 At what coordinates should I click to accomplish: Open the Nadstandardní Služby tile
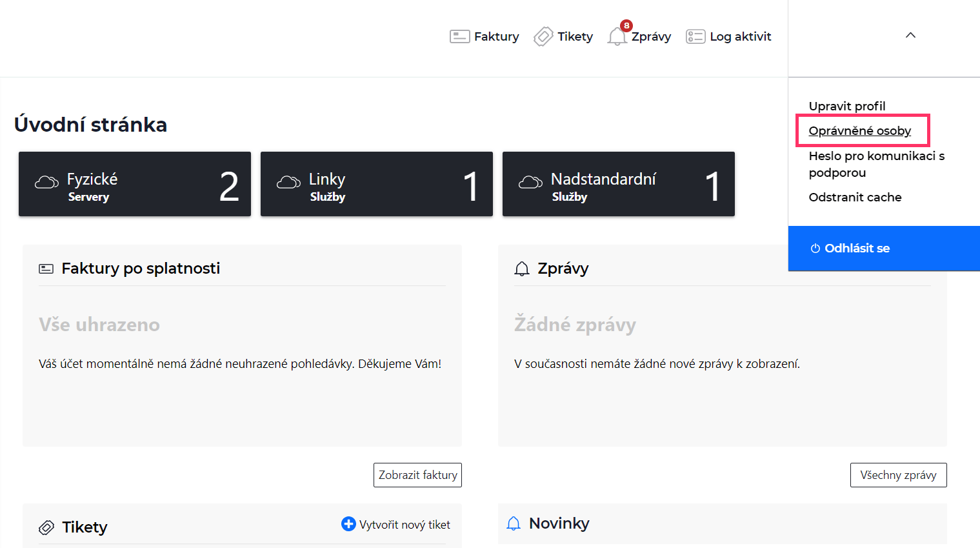click(x=619, y=184)
